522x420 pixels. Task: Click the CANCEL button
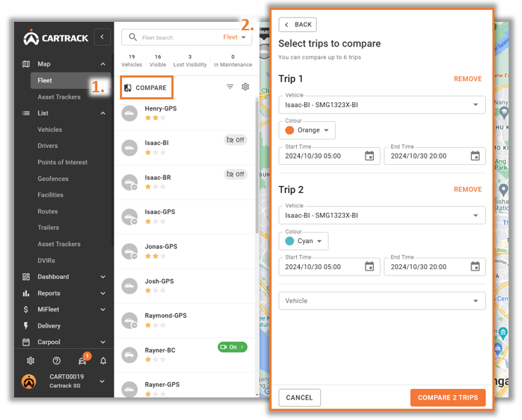300,397
